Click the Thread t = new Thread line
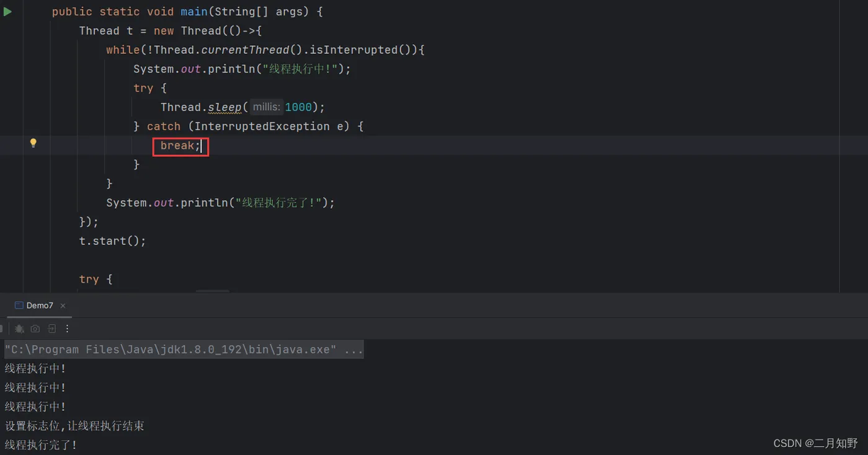 [x=170, y=31]
